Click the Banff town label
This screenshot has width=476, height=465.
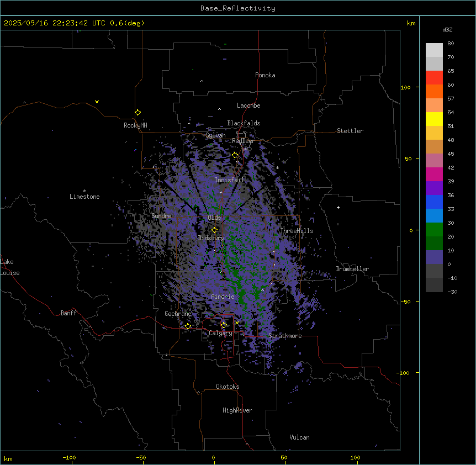click(68, 313)
